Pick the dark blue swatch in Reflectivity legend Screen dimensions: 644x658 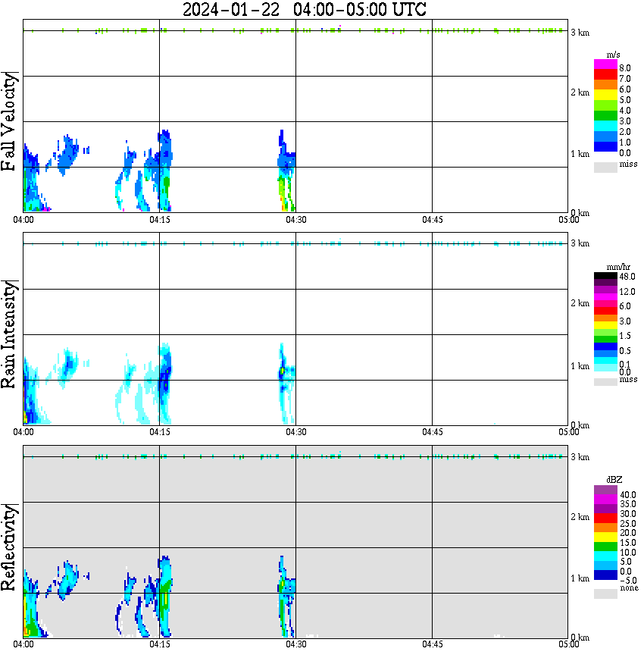(x=605, y=575)
